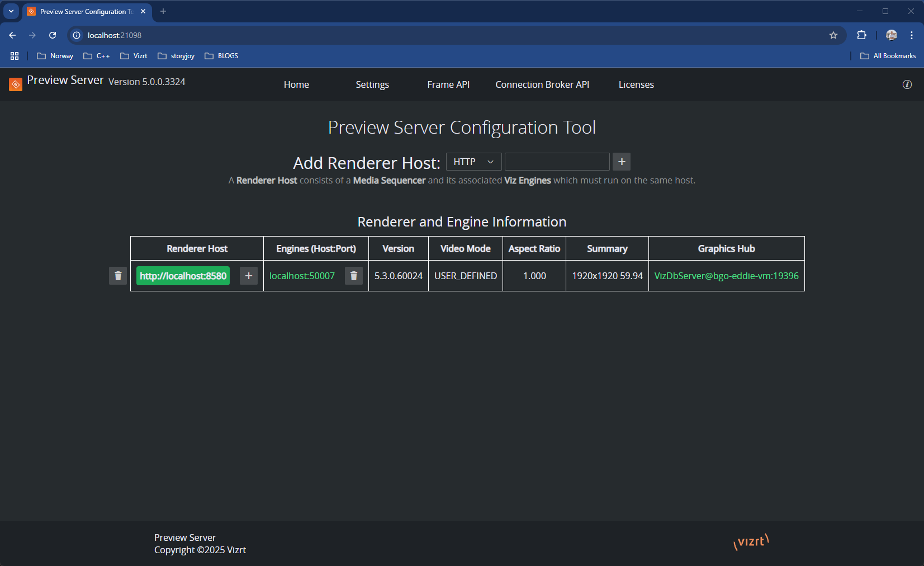Open the All Bookmarks folder

coord(888,56)
